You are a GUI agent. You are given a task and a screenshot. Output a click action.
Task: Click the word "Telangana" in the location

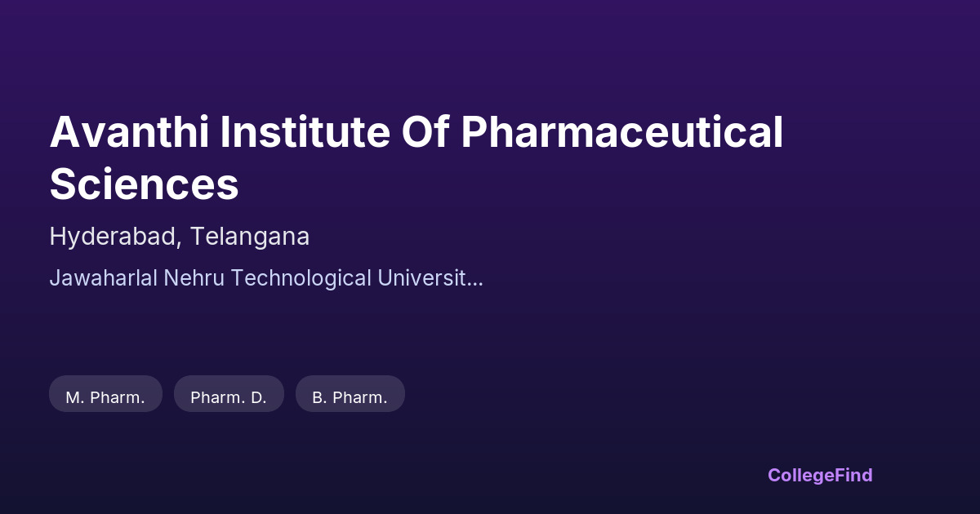[x=250, y=237]
